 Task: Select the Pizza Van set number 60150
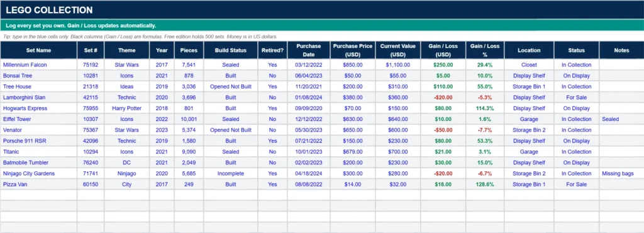[91, 185]
